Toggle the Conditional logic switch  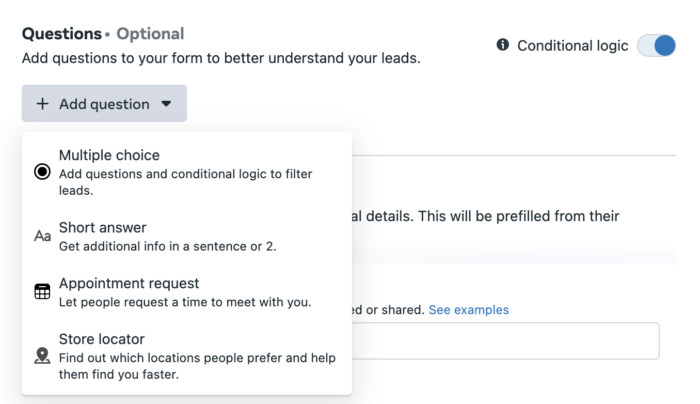click(x=656, y=46)
